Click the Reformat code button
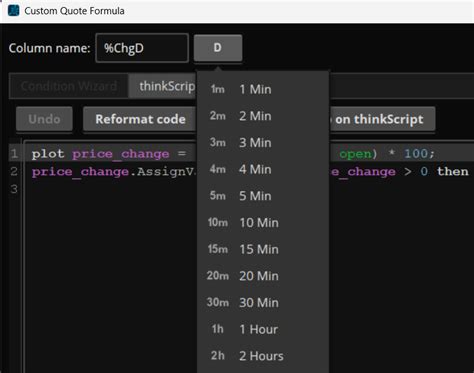The height and width of the screenshot is (373, 474). [x=140, y=119]
